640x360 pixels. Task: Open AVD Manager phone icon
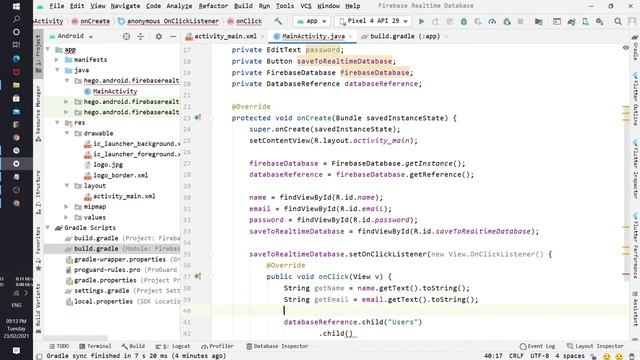[585, 21]
